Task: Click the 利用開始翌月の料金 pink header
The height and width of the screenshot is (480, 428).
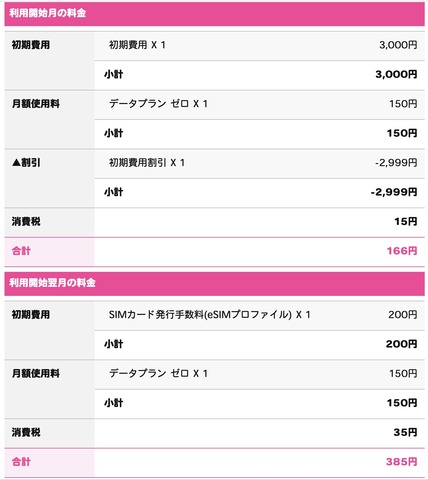Action: [214, 283]
